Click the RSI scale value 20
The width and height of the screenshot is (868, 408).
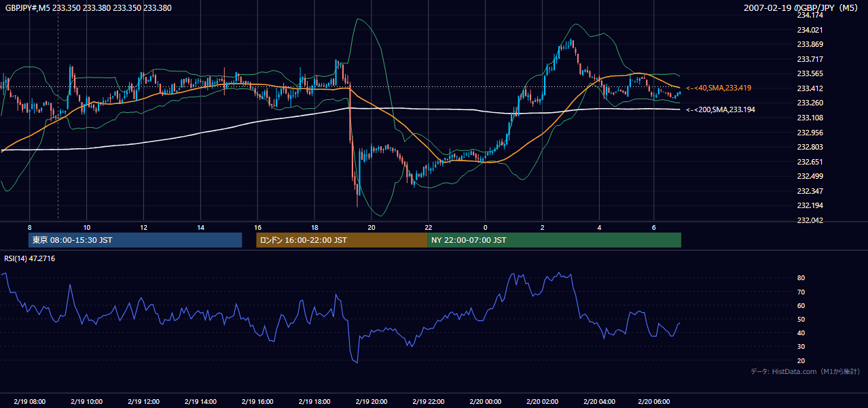[x=801, y=360]
